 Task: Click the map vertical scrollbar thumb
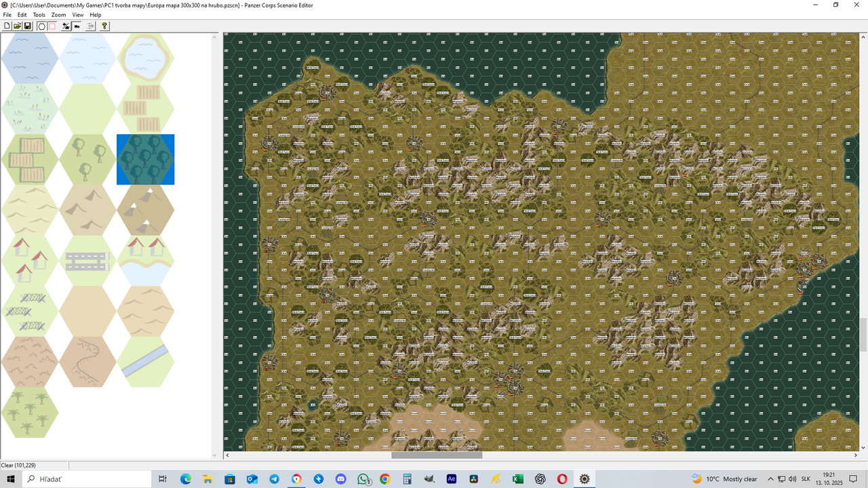863,333
